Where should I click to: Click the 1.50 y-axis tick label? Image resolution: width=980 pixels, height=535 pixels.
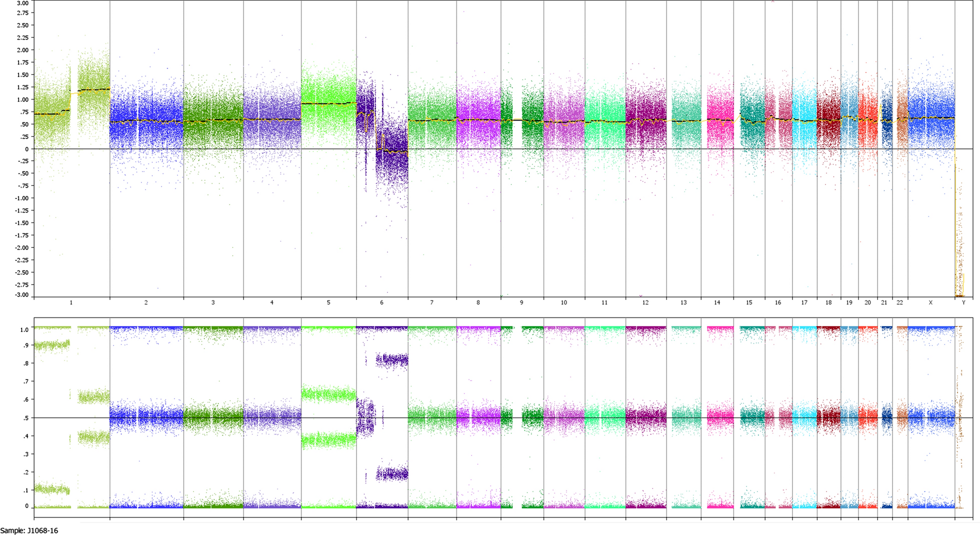pos(22,74)
